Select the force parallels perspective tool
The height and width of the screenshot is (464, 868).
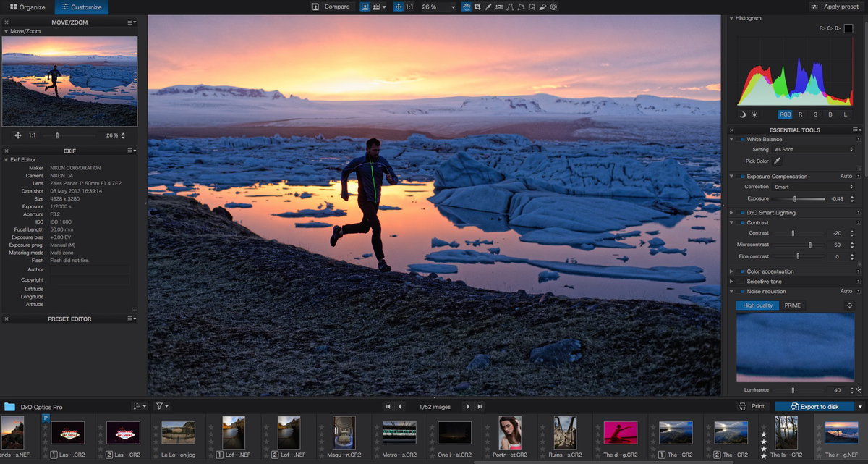tap(509, 7)
